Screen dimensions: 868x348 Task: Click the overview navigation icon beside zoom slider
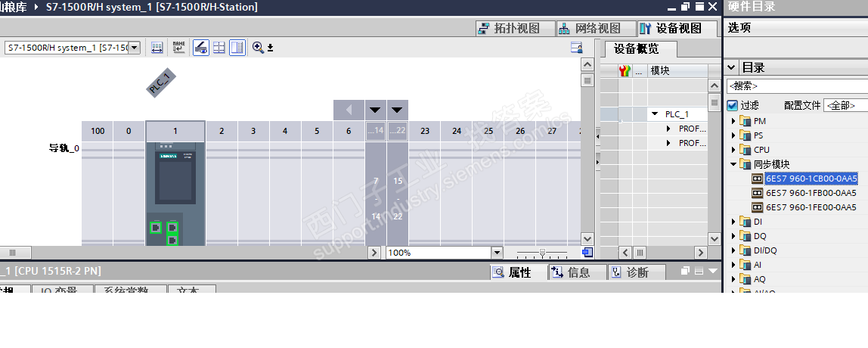click(587, 253)
